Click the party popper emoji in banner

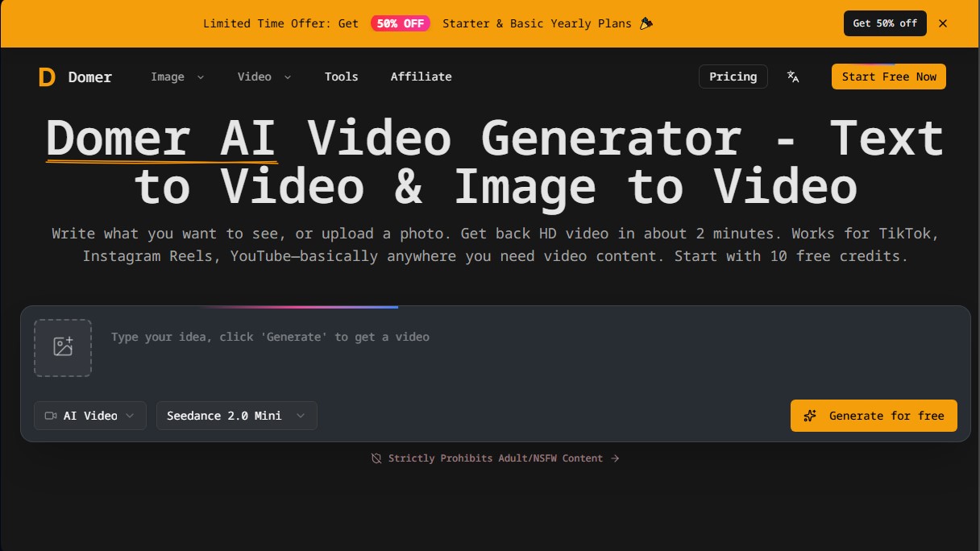coord(646,23)
